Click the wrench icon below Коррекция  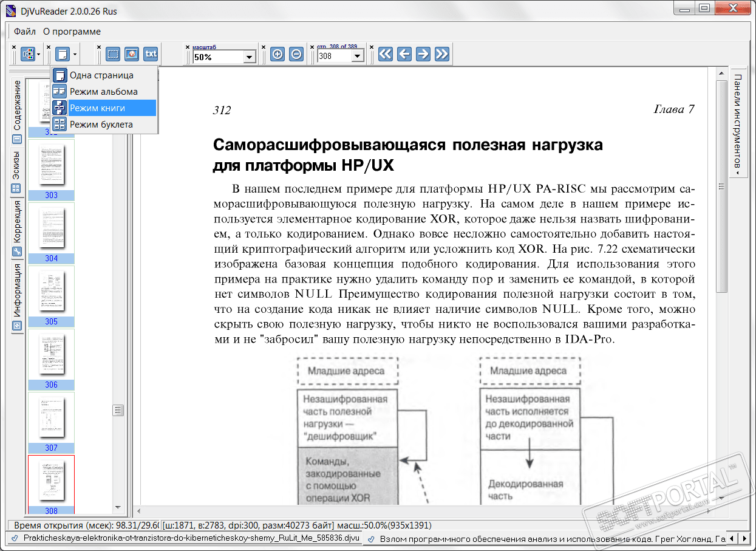click(x=16, y=252)
